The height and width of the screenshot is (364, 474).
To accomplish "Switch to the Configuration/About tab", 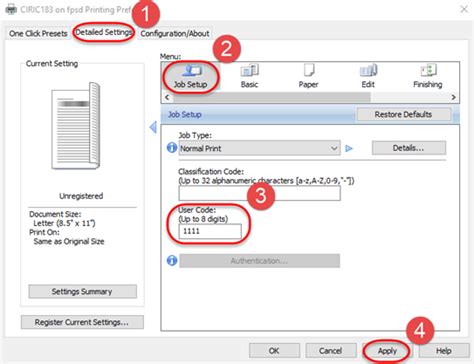I will (175, 33).
